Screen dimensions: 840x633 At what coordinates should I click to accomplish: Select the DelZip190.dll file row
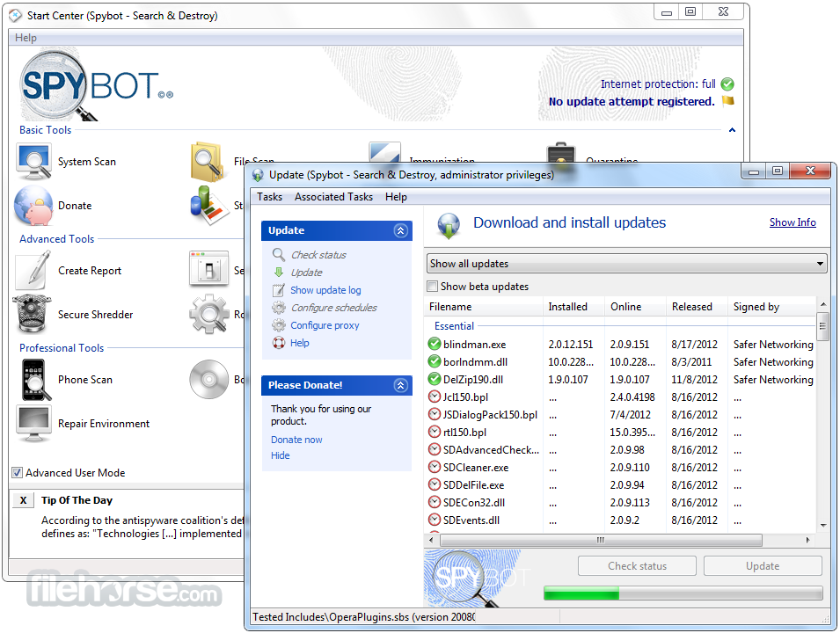[x=620, y=380]
